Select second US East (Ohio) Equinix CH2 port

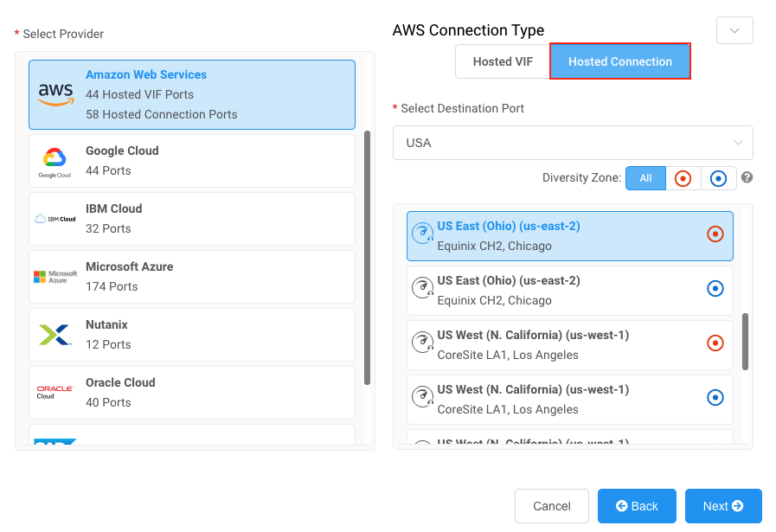pos(569,291)
